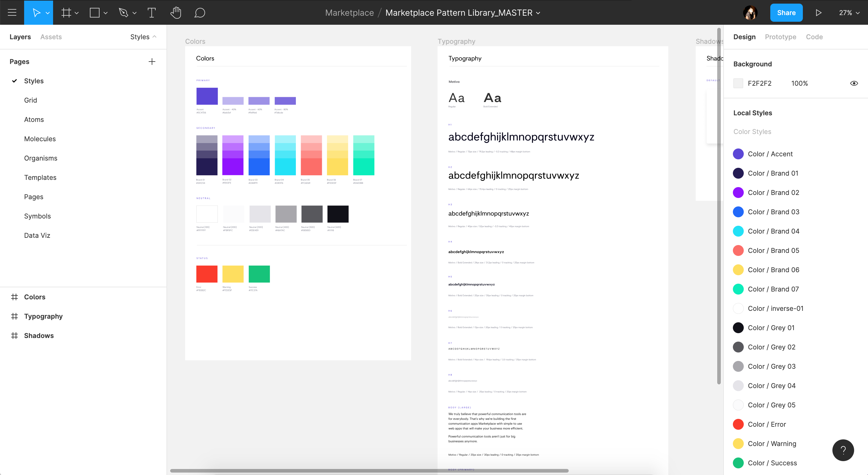This screenshot has height=475, width=868.
Task: Select the Grid page
Action: 30,100
